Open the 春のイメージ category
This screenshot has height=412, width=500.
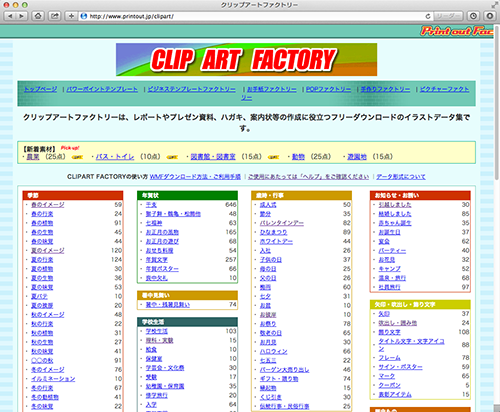tap(48, 205)
